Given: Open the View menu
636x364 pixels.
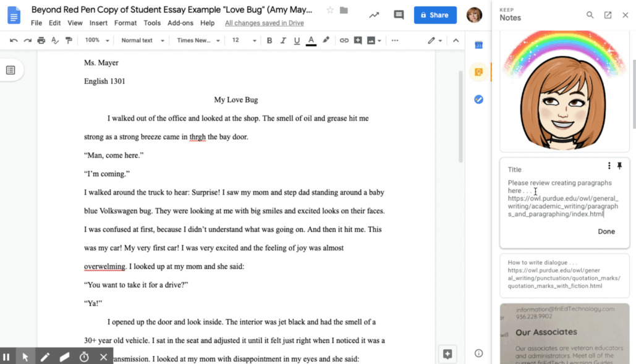Looking at the screenshot, I should pos(75,23).
